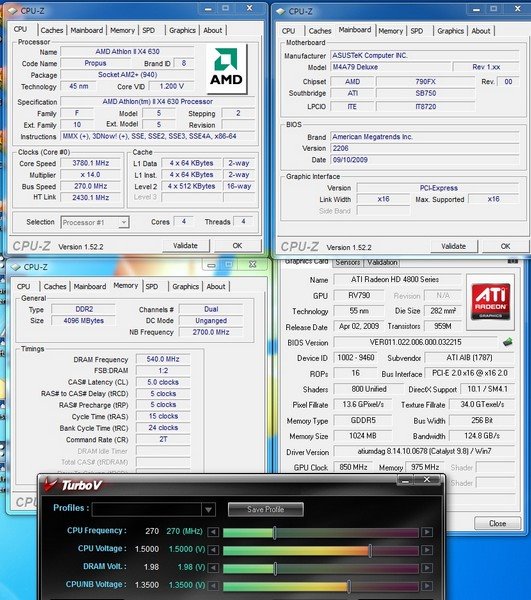Open the TurboV Profiles dropdown
The width and height of the screenshot is (531, 600).
tap(208, 509)
